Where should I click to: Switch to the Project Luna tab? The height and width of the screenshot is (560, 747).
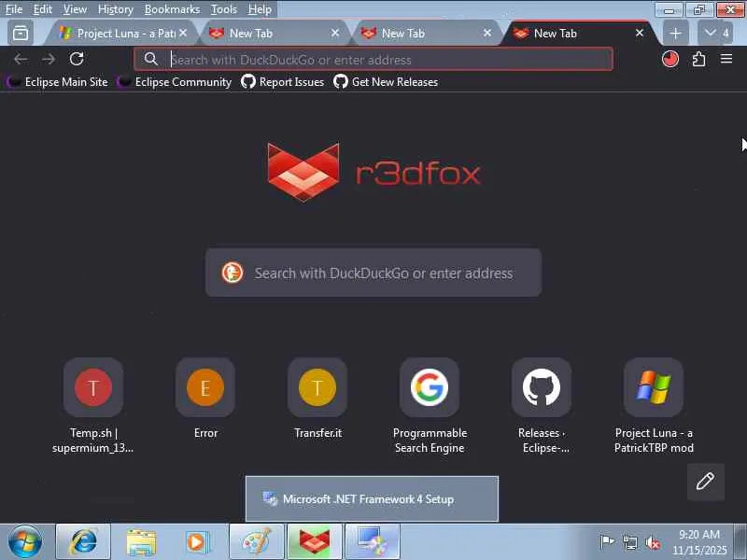(x=120, y=34)
